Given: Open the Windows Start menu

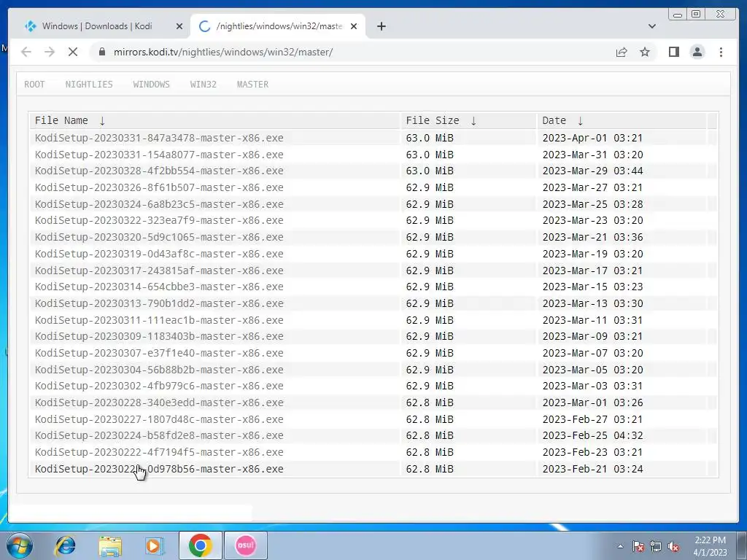Looking at the screenshot, I should [20, 545].
